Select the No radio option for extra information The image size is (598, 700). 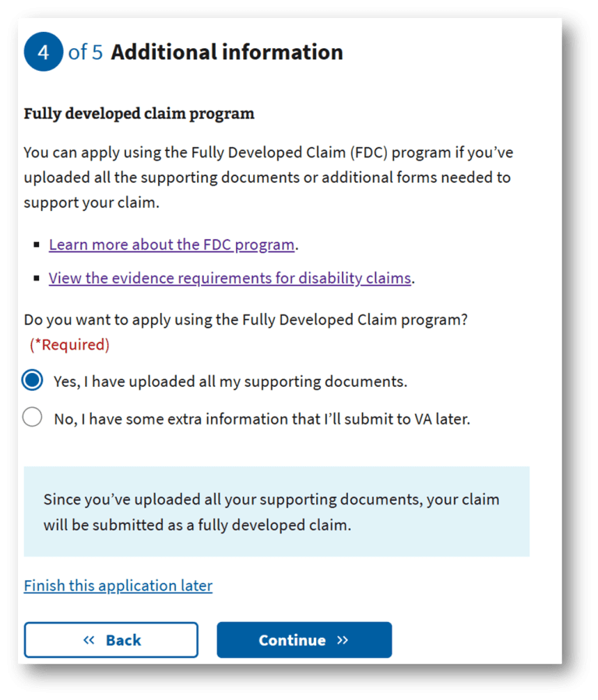(32, 417)
